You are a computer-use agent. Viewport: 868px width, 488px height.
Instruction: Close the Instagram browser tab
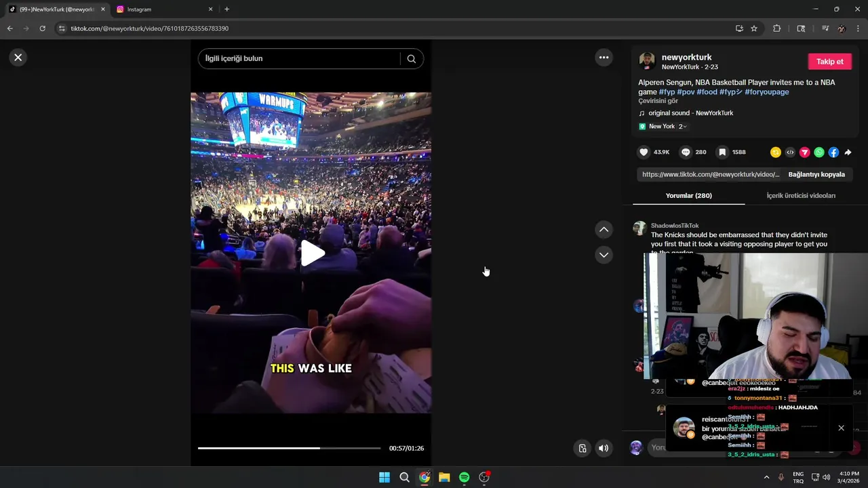click(x=210, y=9)
